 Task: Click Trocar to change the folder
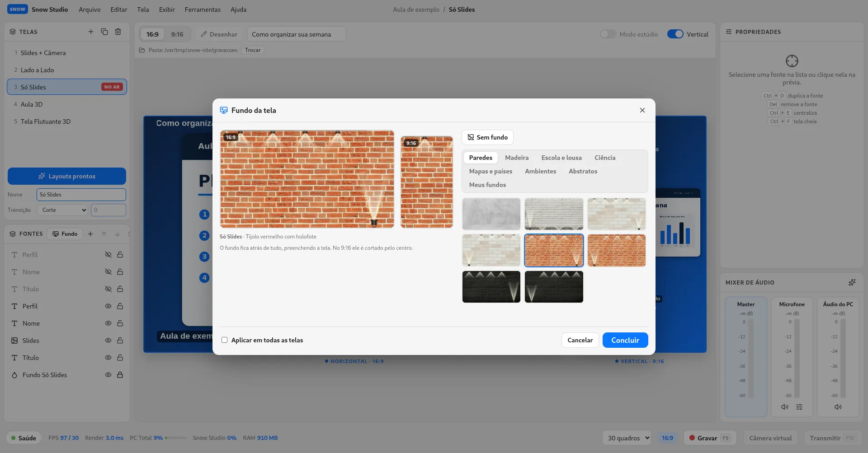253,50
